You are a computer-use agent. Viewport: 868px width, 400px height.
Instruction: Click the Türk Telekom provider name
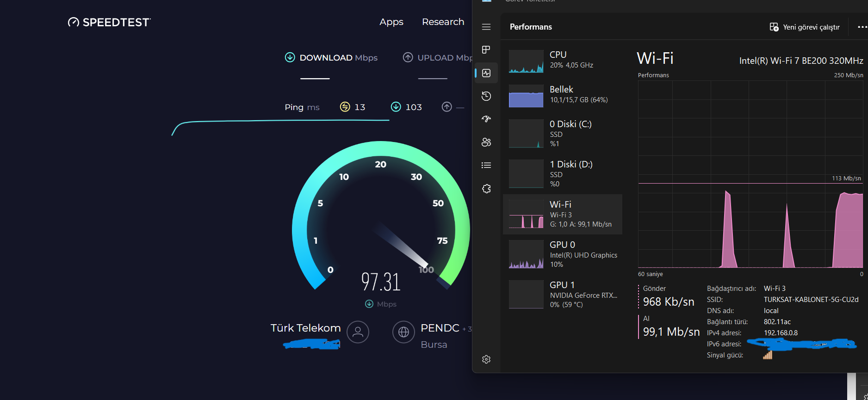305,328
